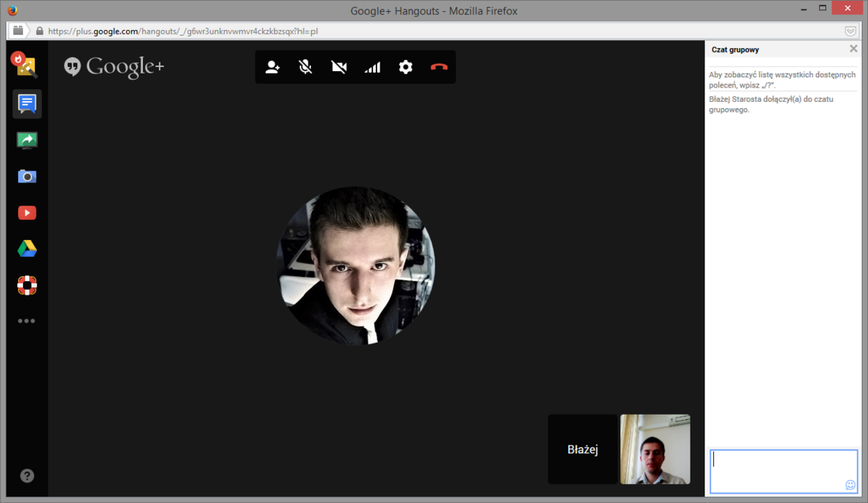Screen dimensions: 868x503
Task: Click the 'Aby zobaczyć listę' hint text
Action: click(x=782, y=80)
